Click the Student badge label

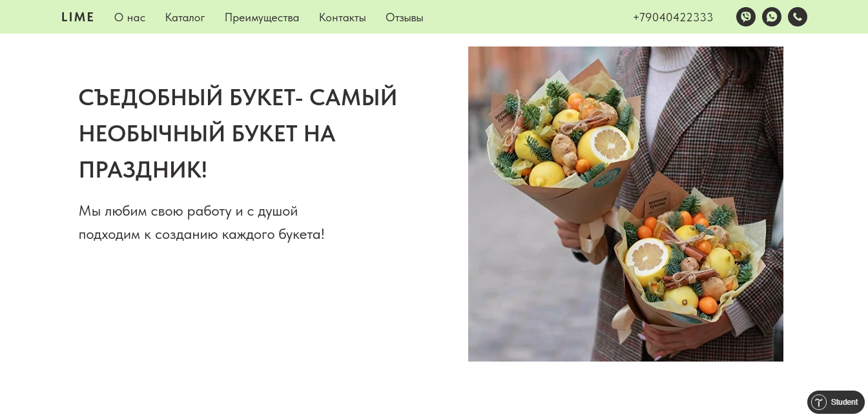click(844, 402)
